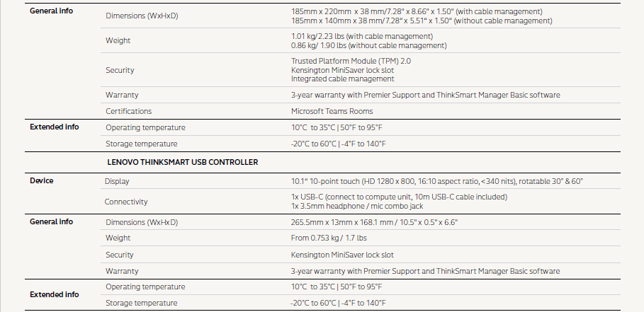The image size is (644, 312).
Task: Click the Device section label
Action: (x=42, y=180)
